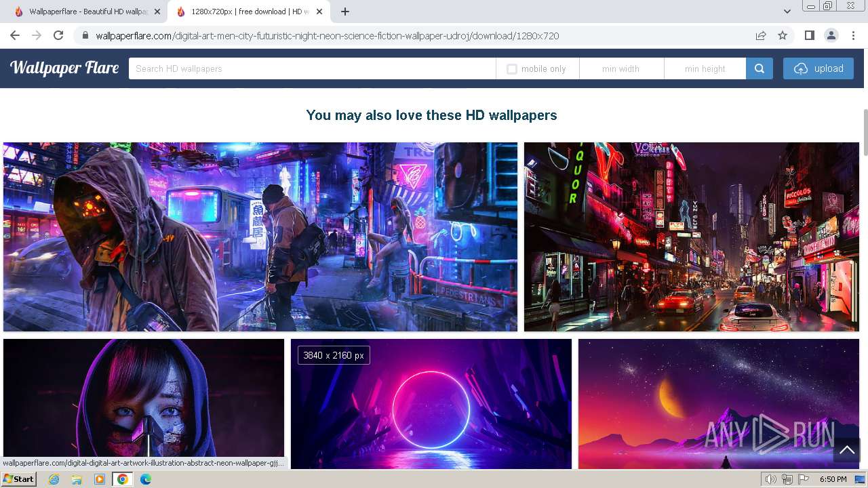Image resolution: width=868 pixels, height=488 pixels.
Task: Open a new browser tab
Action: (345, 12)
